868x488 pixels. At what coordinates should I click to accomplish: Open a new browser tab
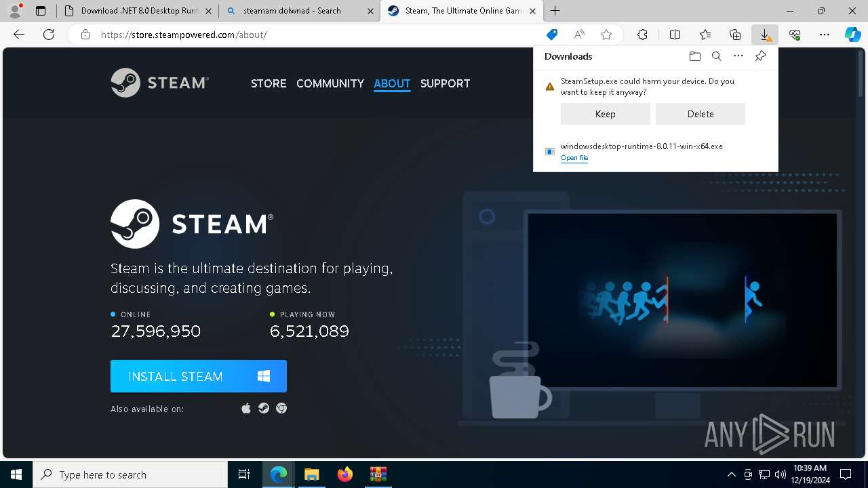(x=555, y=11)
